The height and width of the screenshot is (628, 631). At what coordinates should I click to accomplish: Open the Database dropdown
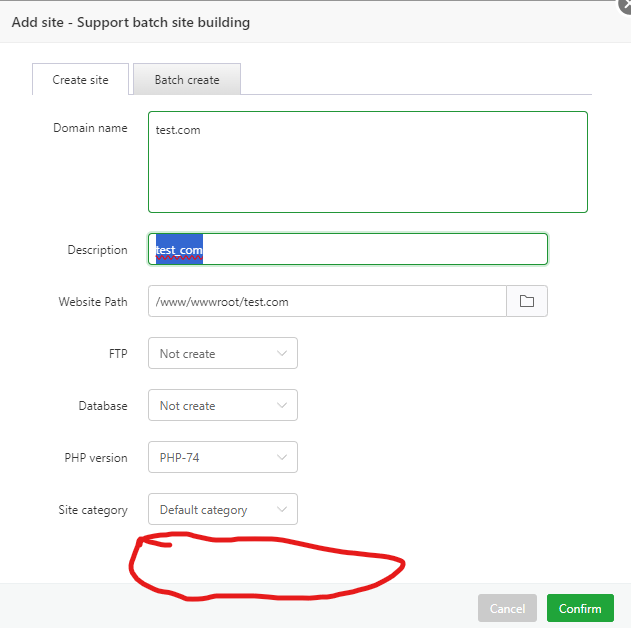click(222, 405)
